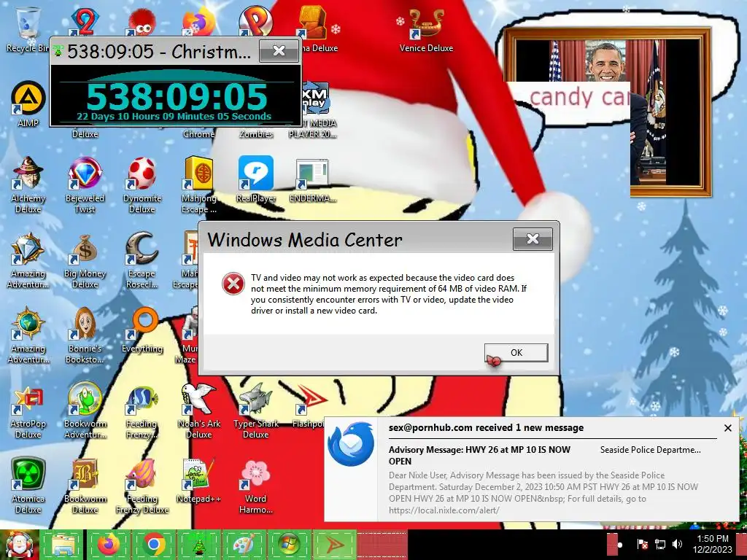
Task: Click the framed portrait photo gadget
Action: coord(607,112)
